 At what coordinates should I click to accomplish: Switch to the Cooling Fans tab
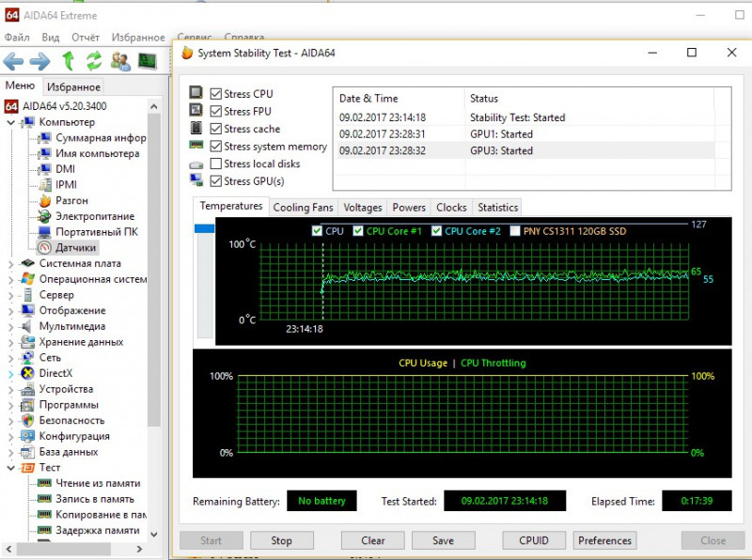pyautogui.click(x=303, y=207)
